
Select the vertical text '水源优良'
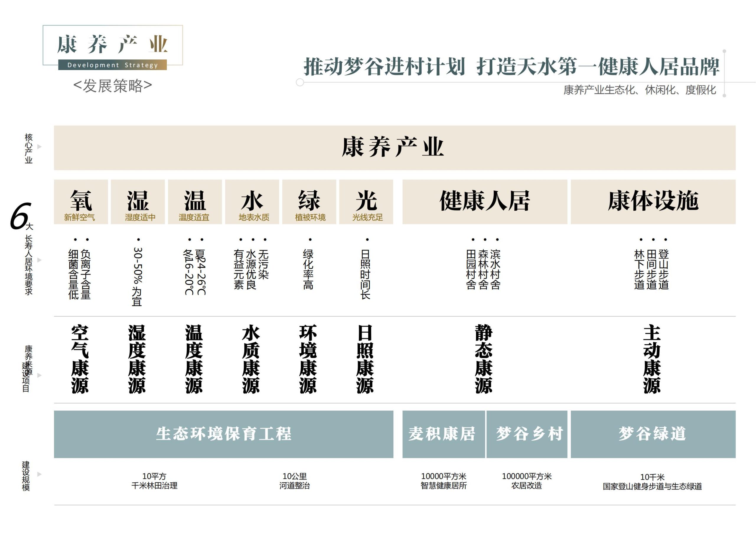[x=251, y=269]
